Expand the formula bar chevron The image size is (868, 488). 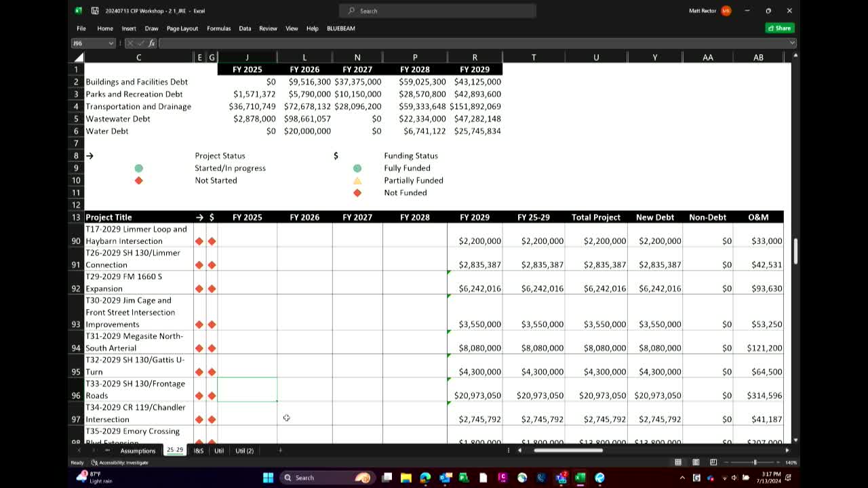(792, 43)
